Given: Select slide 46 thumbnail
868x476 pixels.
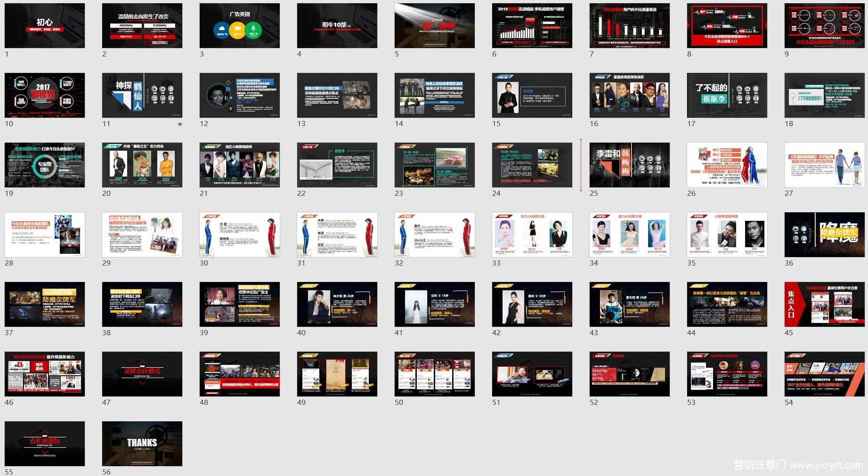Looking at the screenshot, I should [x=45, y=374].
